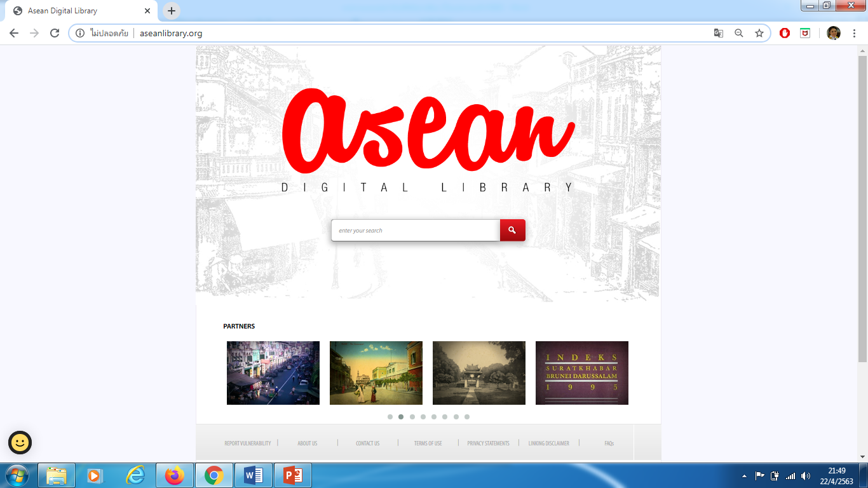
Task: Open the Privacy Statements footer link
Action: (x=488, y=444)
